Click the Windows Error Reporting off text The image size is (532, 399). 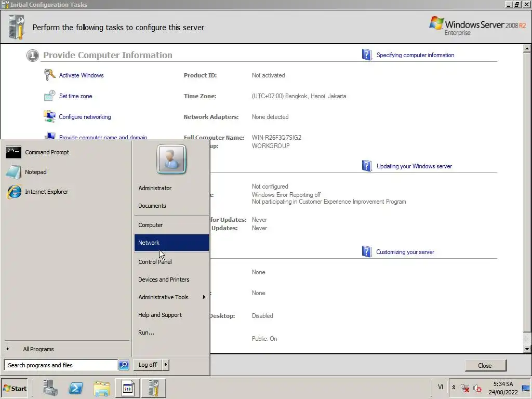[x=286, y=195]
